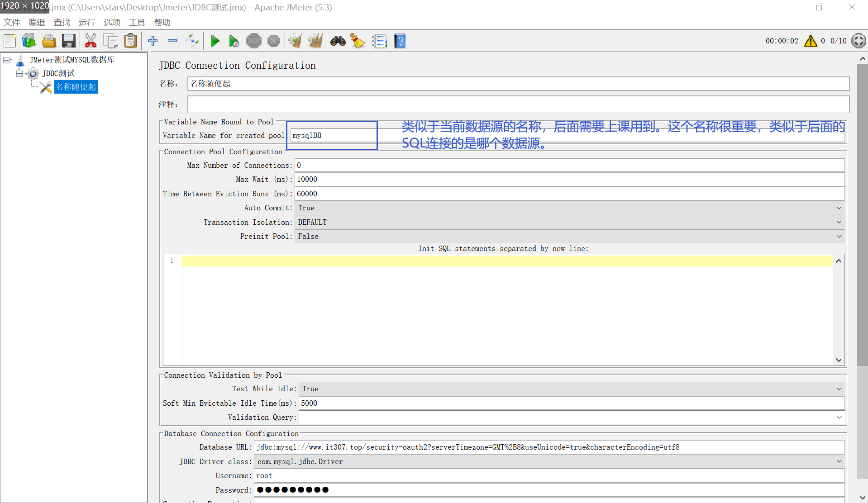Paste element from clipboard
The image size is (868, 503).
[130, 41]
